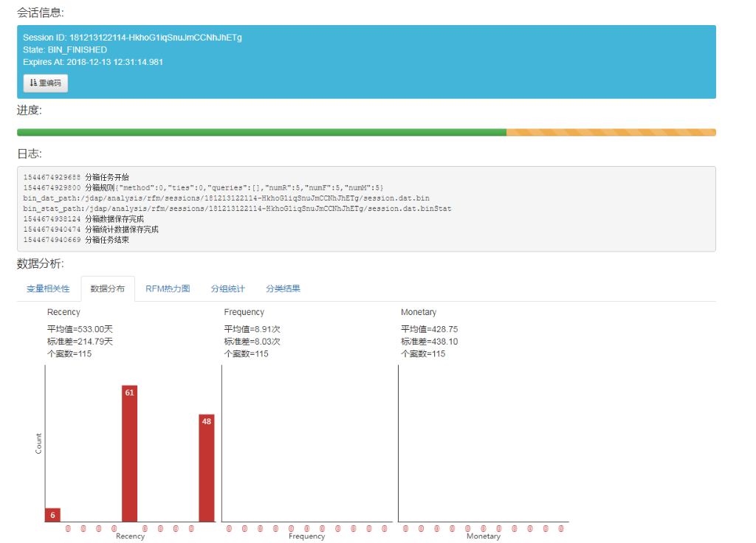
Task: Click the State BIN_FINISHED status line
Action: pyautogui.click(x=65, y=50)
